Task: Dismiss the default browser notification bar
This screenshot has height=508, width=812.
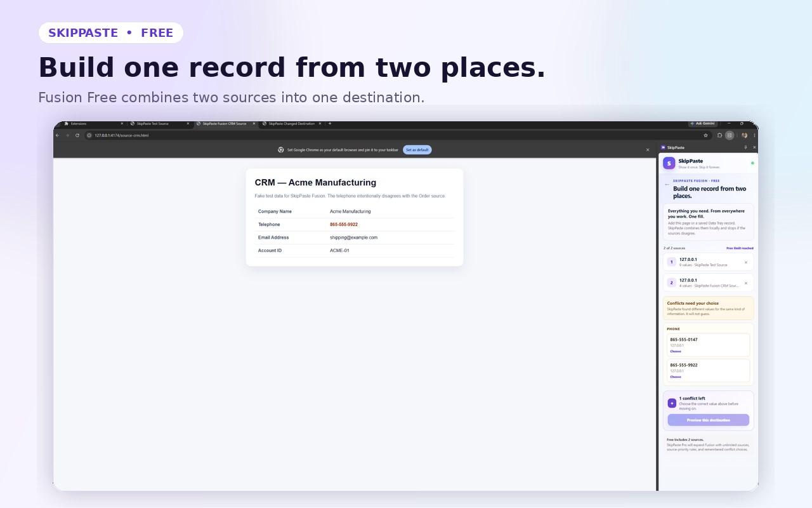Action: [648, 150]
